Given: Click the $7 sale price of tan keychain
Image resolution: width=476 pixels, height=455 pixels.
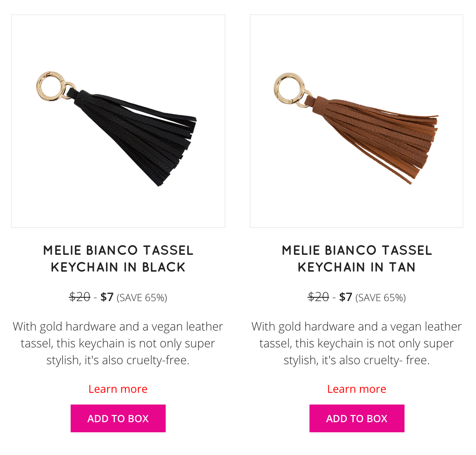Looking at the screenshot, I should tap(346, 297).
